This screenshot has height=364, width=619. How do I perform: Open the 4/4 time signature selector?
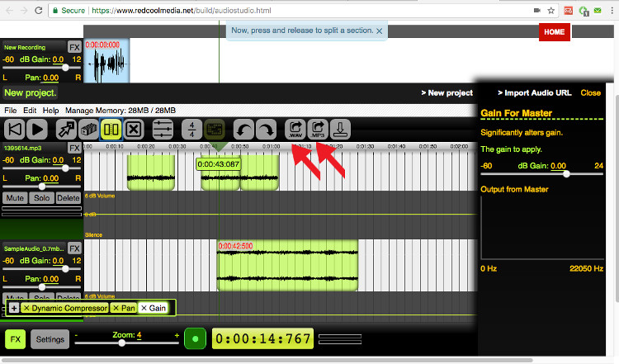(191, 129)
